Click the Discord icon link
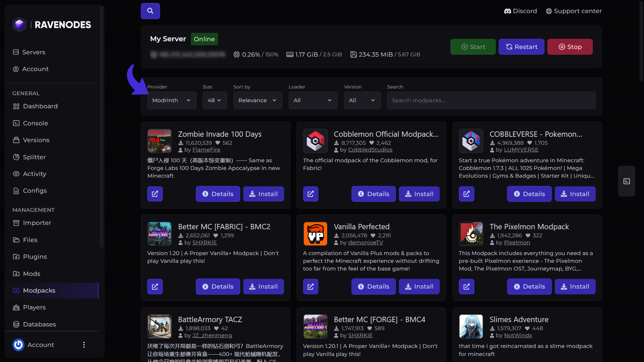 (x=507, y=11)
